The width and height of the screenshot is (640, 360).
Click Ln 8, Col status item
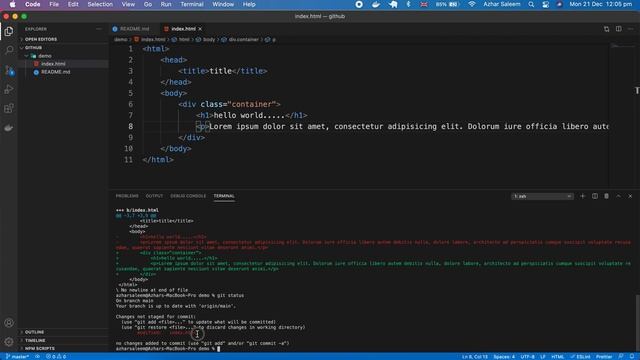click(475, 357)
